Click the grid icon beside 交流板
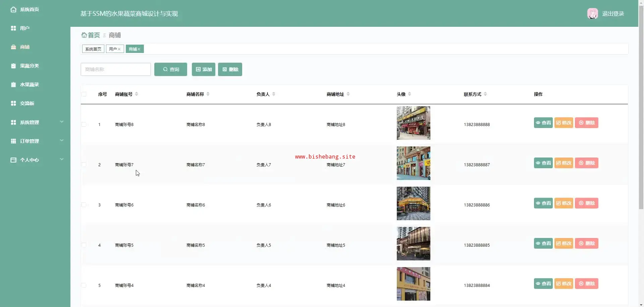Image resolution: width=644 pixels, height=307 pixels. [13, 103]
